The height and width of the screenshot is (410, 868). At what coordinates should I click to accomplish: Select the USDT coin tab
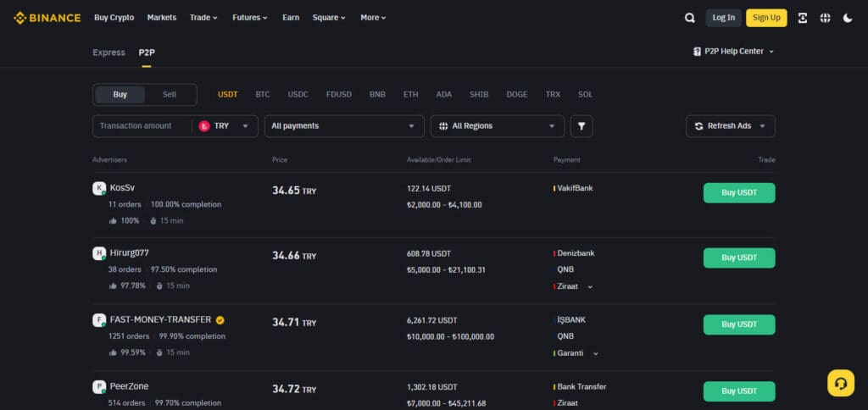(x=227, y=95)
